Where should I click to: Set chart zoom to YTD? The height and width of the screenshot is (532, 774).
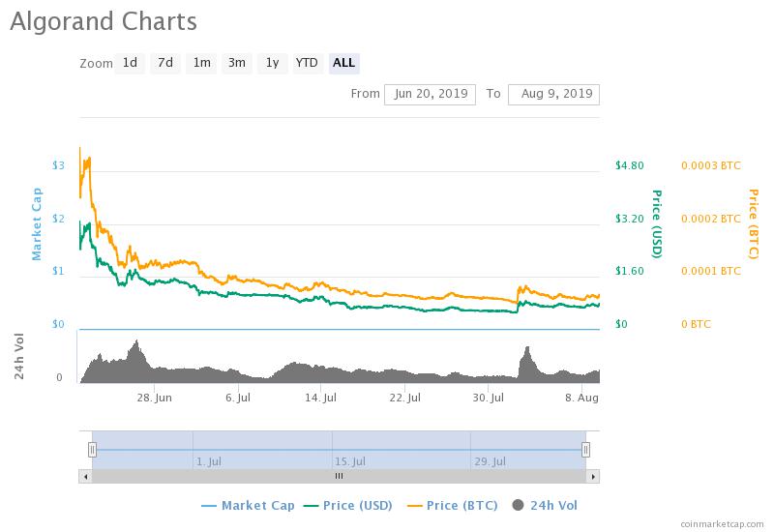point(307,63)
